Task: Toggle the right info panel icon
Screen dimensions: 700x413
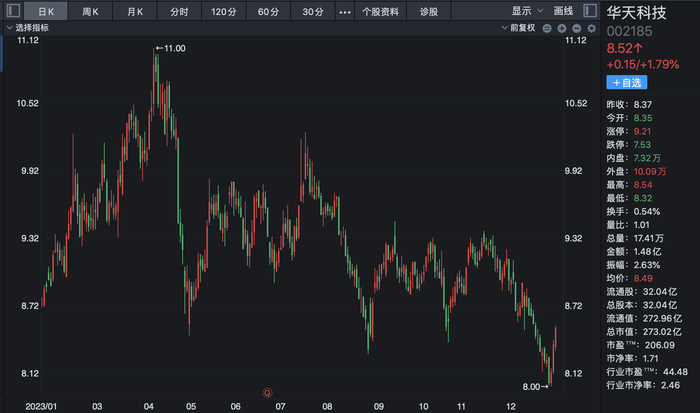Action: (591, 11)
